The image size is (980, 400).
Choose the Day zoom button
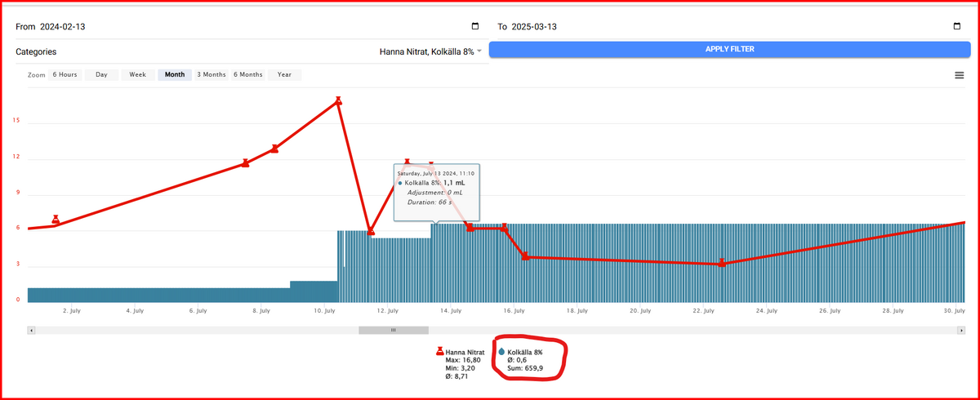101,74
